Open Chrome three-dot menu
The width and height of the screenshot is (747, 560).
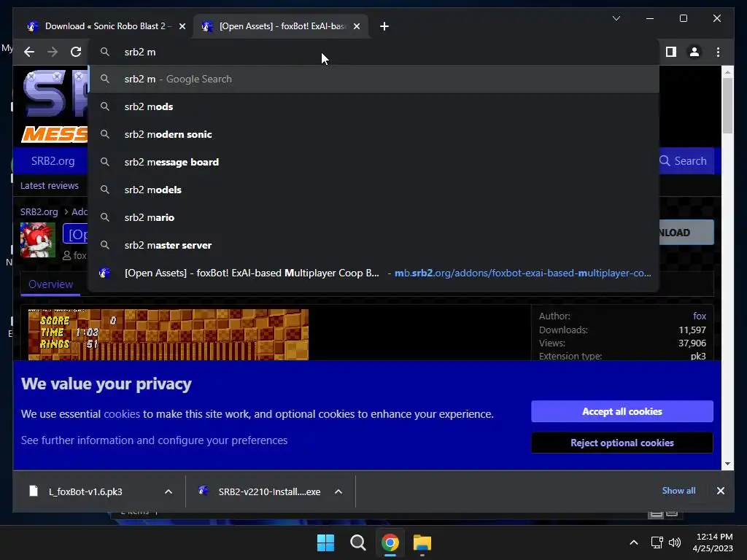(718, 52)
